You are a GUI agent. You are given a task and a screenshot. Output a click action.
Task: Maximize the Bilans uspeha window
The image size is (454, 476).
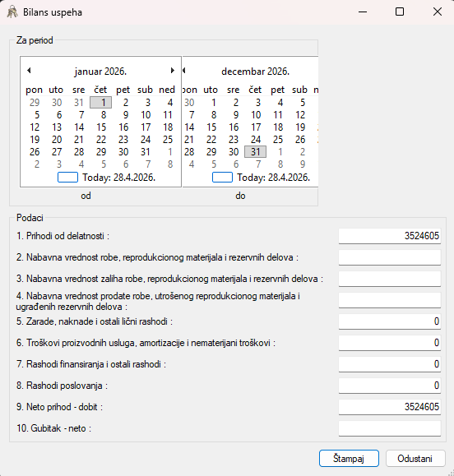tap(400, 12)
